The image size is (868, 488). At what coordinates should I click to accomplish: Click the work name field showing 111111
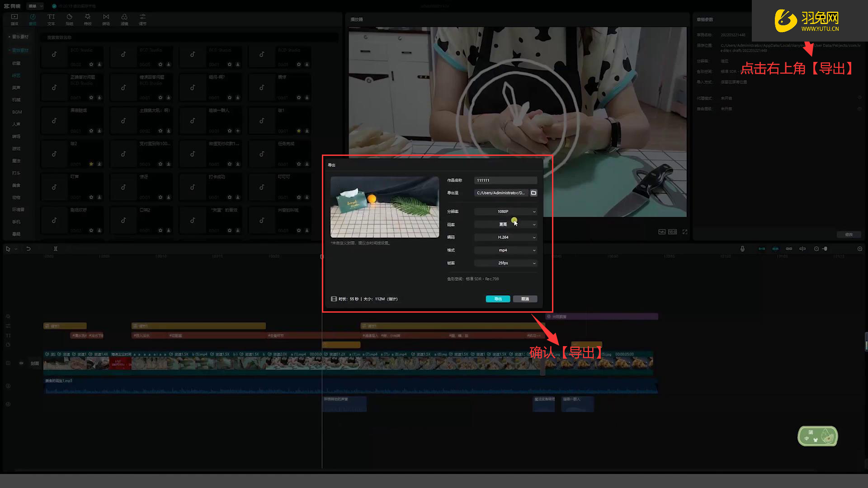pos(505,180)
